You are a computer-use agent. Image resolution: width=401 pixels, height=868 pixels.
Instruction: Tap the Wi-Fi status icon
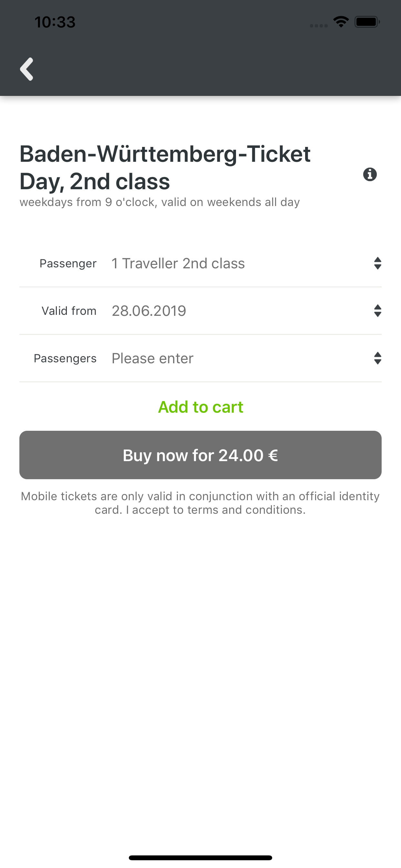tap(341, 22)
